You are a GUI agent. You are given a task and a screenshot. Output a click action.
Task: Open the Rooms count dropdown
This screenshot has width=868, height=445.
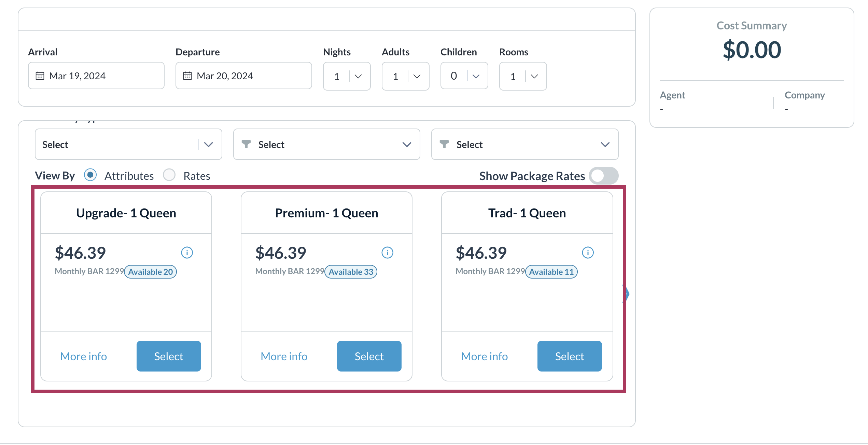click(x=523, y=76)
